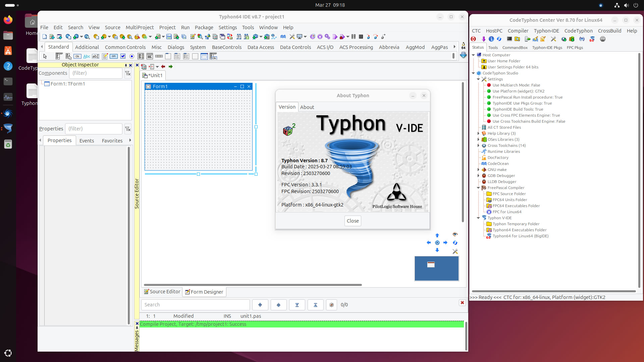This screenshot has width=644, height=362.
Task: Expand the Help Library (3) node
Action: (478, 133)
